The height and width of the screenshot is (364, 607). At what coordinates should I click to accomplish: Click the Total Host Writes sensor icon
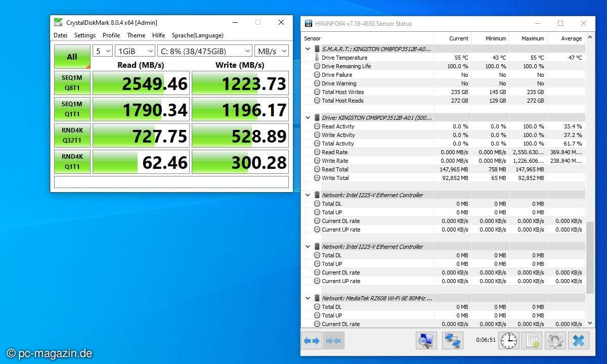317,92
